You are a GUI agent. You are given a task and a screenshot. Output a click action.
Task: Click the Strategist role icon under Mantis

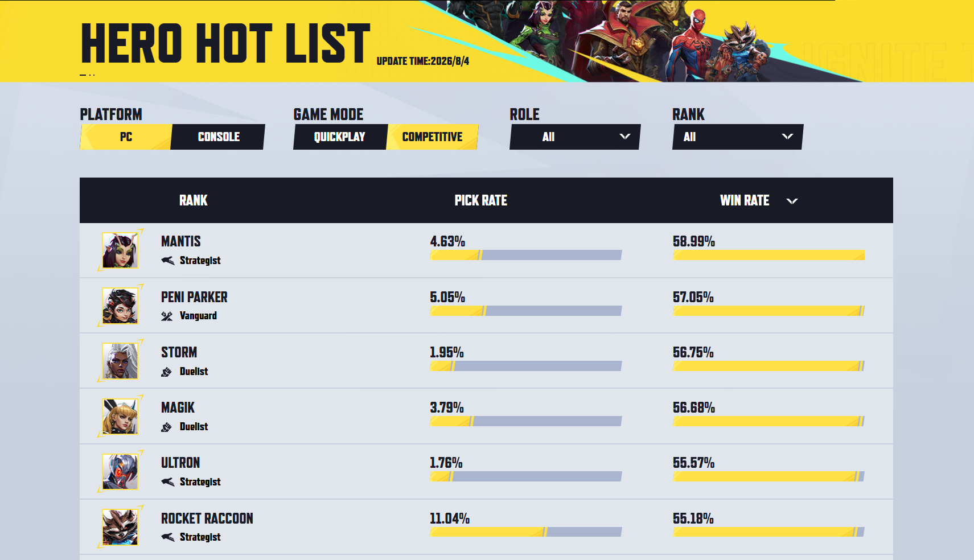pyautogui.click(x=167, y=261)
